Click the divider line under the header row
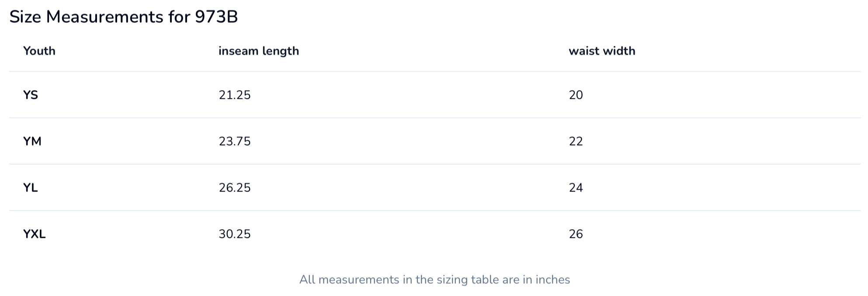Viewport: 868px width, 296px height. click(x=434, y=71)
